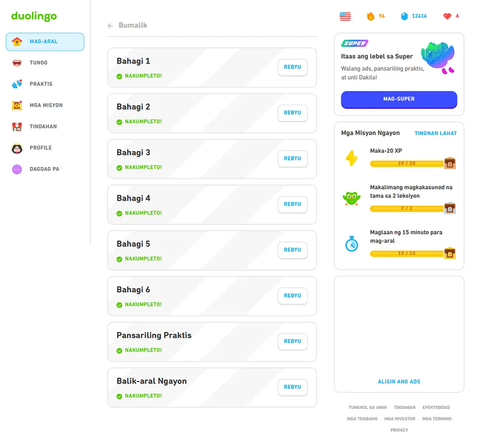481x448 pixels.
Task: Go to Mga Misyon in sidebar
Action: [45, 105]
